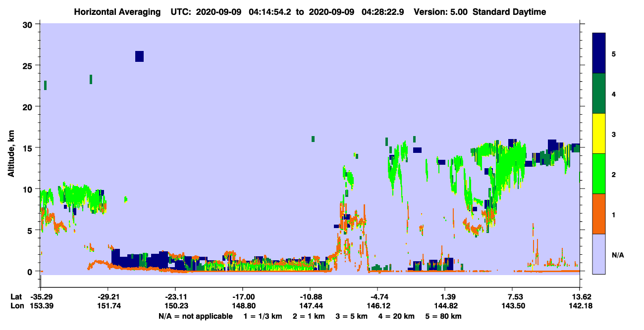Click the yellow colorbar segment labeled 3

(x=599, y=134)
